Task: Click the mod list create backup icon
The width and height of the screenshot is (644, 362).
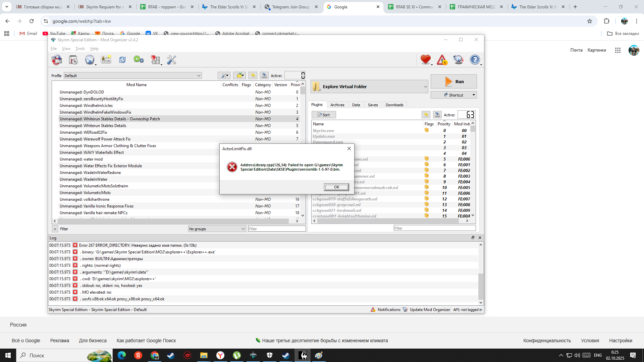Action: 264,75
